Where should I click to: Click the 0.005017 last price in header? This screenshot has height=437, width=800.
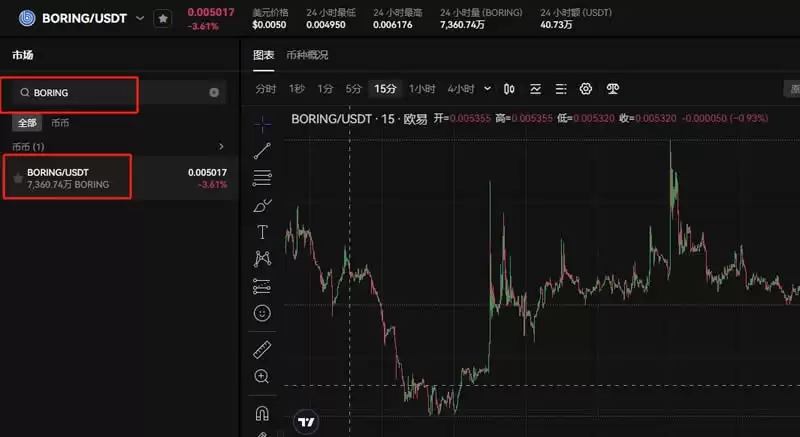coord(211,12)
